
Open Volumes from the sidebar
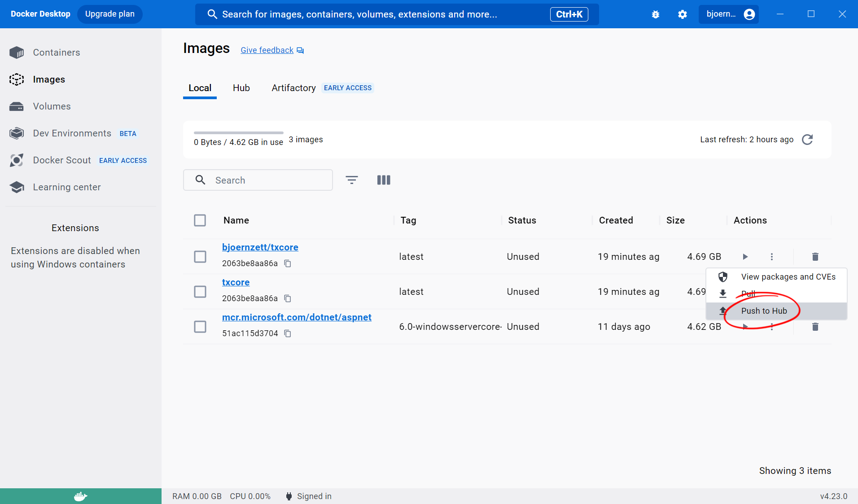pyautogui.click(x=40, y=106)
